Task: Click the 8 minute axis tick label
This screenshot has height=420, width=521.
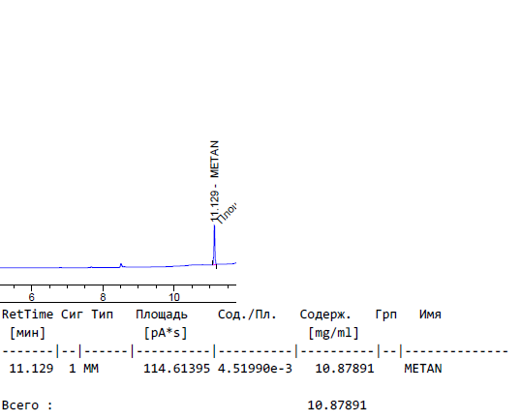Action: pyautogui.click(x=103, y=297)
